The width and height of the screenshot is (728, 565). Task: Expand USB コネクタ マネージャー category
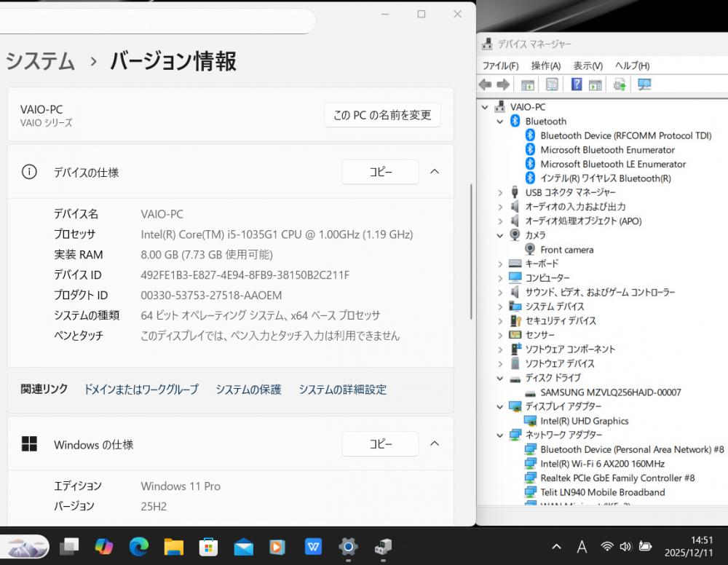(x=500, y=193)
